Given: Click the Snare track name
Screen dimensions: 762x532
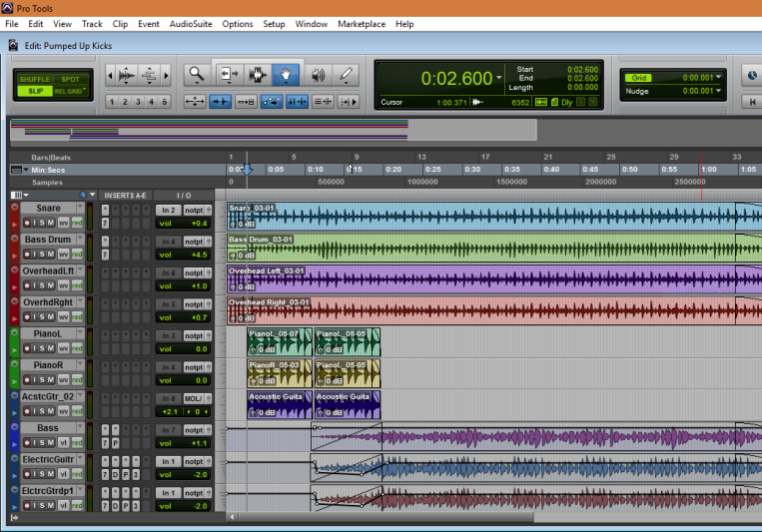Looking at the screenshot, I should coord(48,208).
